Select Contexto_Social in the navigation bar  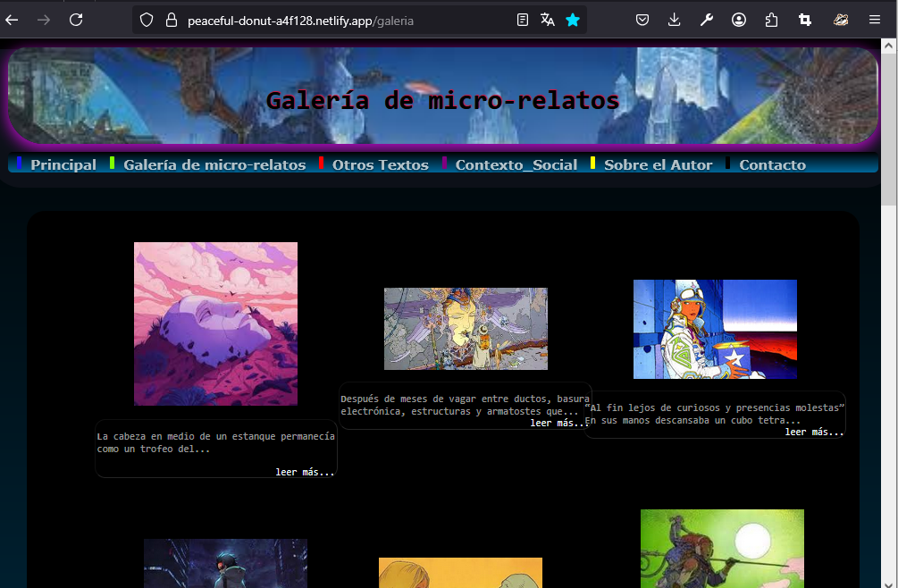(x=516, y=164)
